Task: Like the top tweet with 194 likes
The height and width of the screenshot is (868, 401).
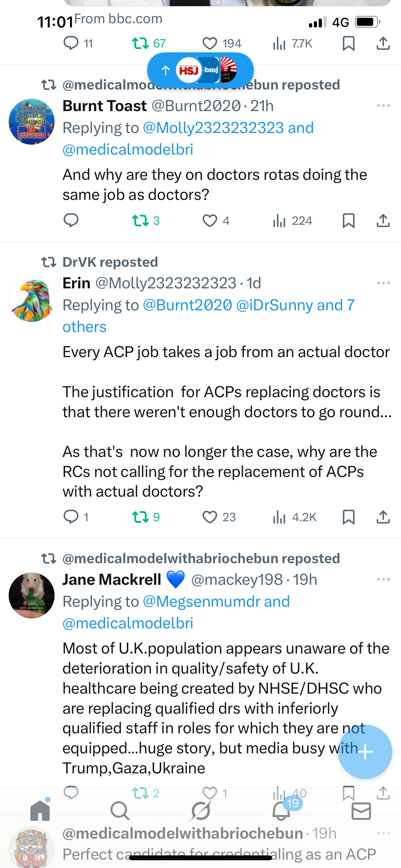Action: coord(210,44)
